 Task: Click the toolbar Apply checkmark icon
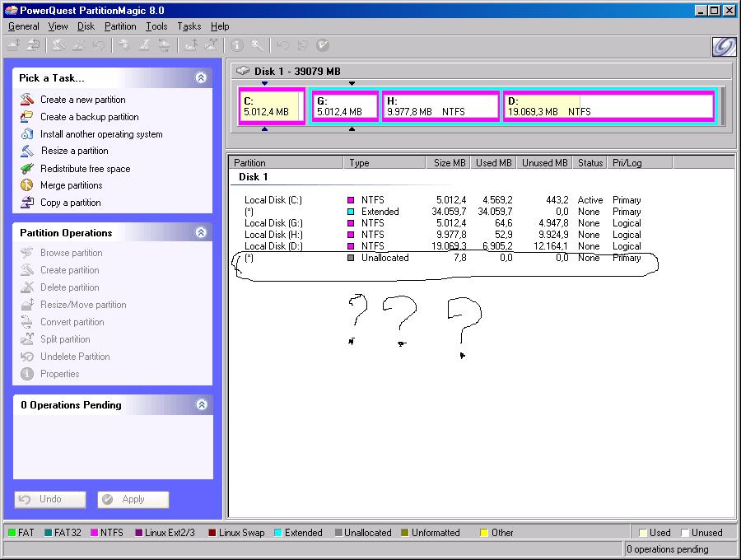click(x=323, y=45)
